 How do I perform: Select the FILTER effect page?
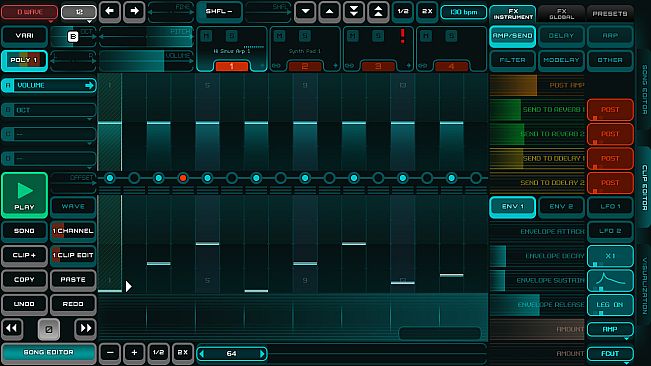pos(513,61)
